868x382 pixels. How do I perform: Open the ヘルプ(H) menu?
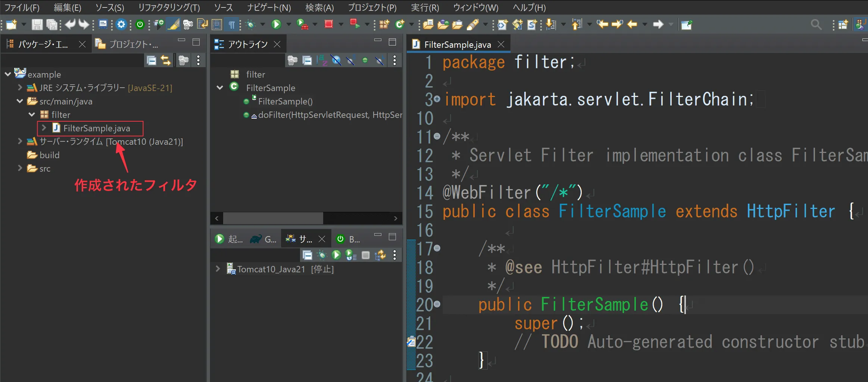[x=530, y=7]
